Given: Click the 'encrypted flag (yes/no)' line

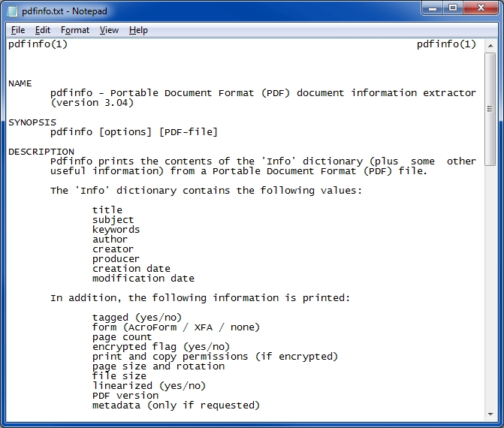Looking at the screenshot, I should 161,347.
